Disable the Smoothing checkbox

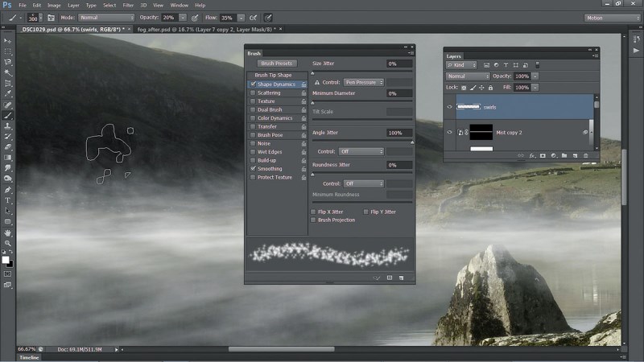[253, 169]
